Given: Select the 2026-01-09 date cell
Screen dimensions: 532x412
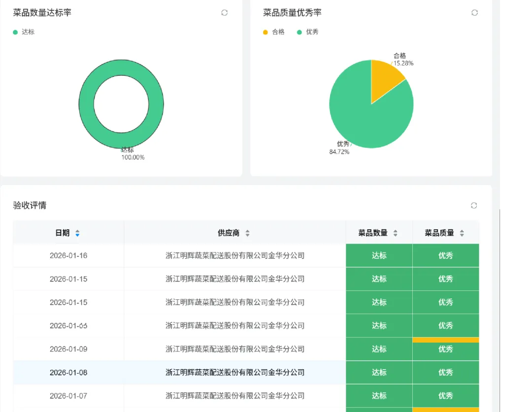Looking at the screenshot, I should coord(68,349).
